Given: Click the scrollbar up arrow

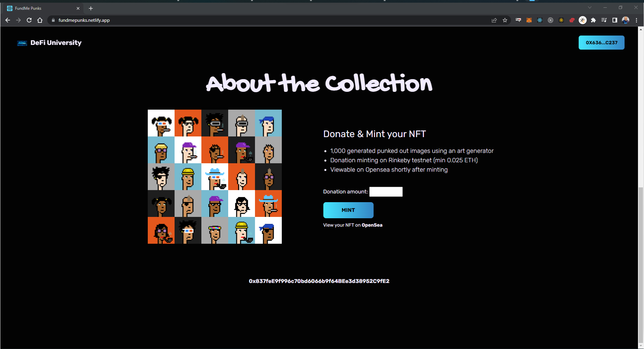Looking at the screenshot, I should (x=641, y=30).
